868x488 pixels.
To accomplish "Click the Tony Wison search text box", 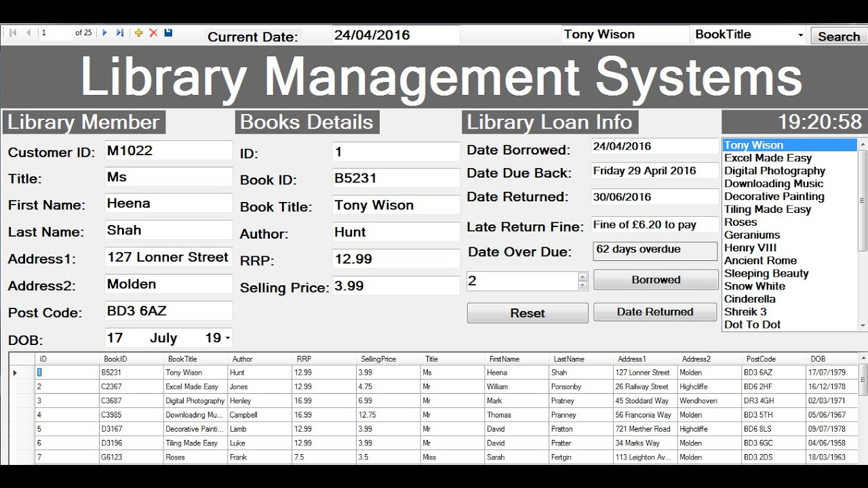I will (625, 35).
